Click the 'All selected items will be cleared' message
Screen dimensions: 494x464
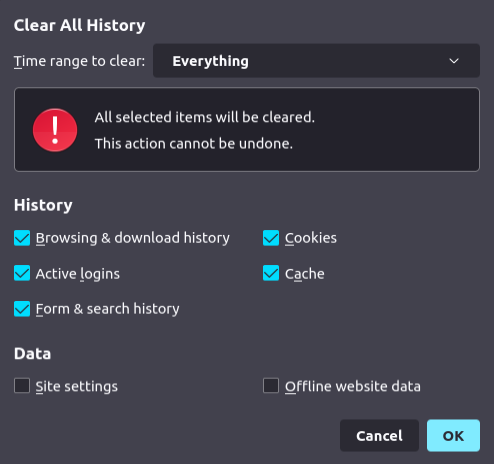pyautogui.click(x=205, y=117)
